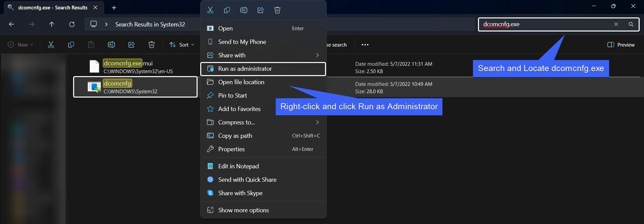The height and width of the screenshot is (224, 644).
Task: Click the Share icon in context menu
Action: pyautogui.click(x=261, y=10)
